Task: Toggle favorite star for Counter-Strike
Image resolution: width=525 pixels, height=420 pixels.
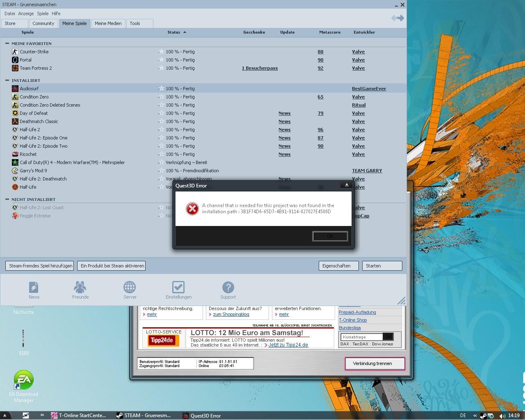Action: point(161,52)
